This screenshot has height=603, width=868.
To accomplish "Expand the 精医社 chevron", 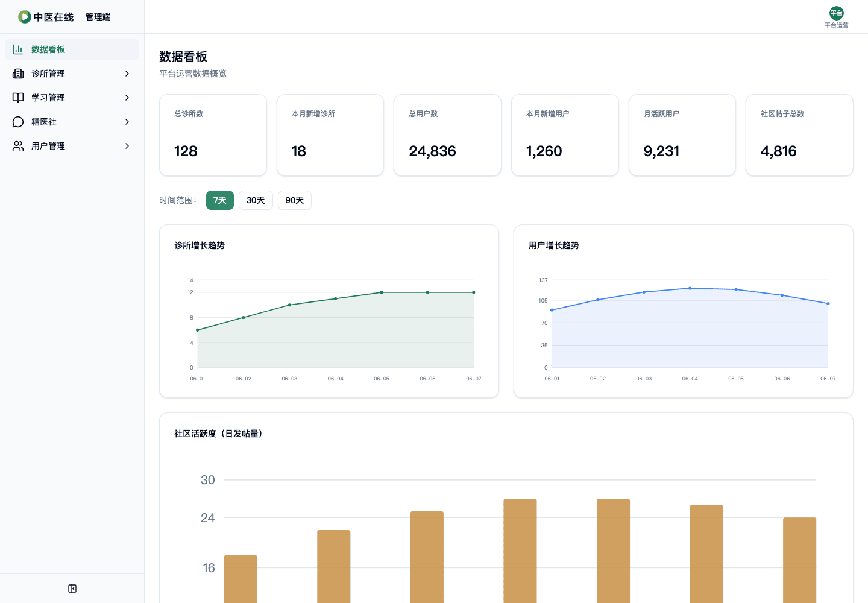I will (127, 122).
